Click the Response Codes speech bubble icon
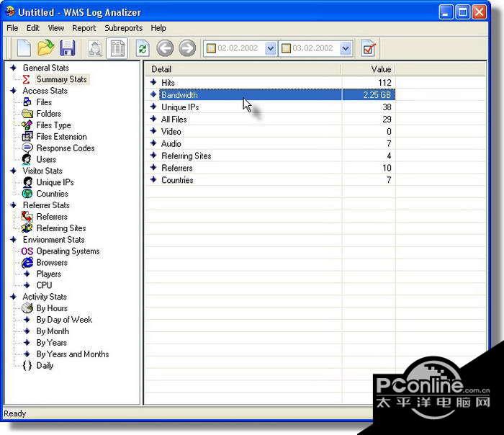 tap(27, 148)
